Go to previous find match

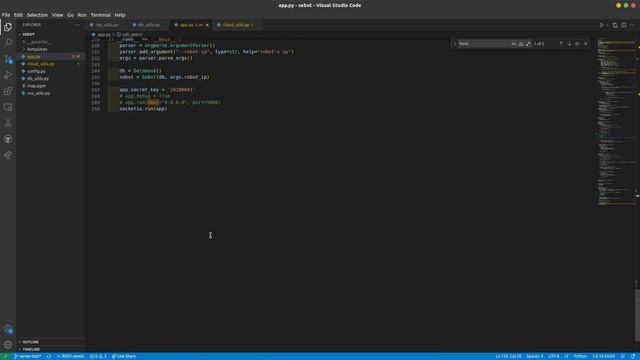(x=561, y=44)
